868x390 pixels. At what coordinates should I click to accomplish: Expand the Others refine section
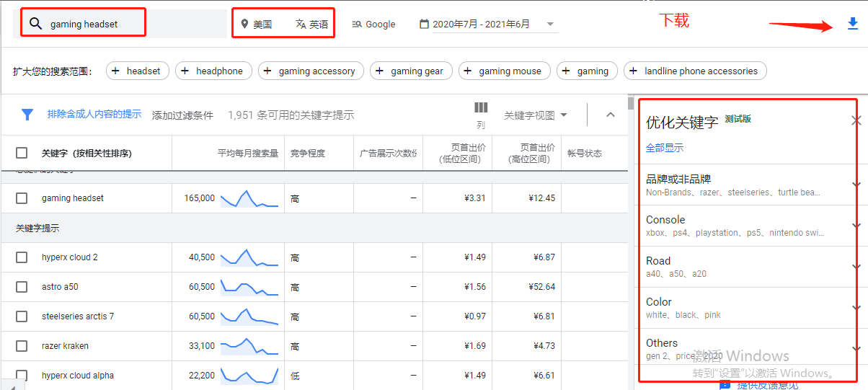856,349
